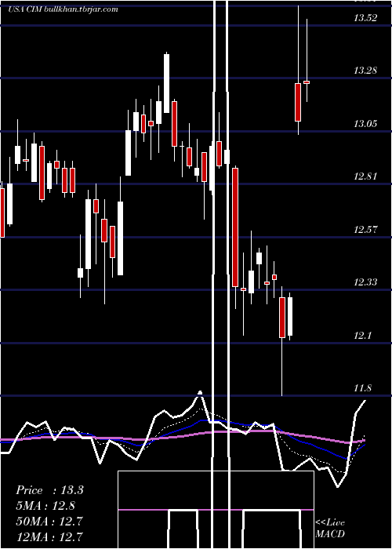
Task: Select the 12.57 price axis label
Action: pyautogui.click(x=365, y=230)
